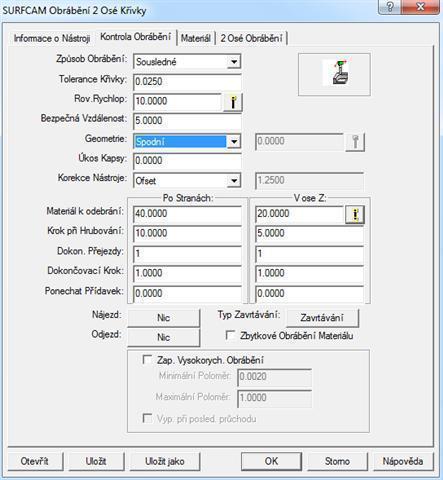Click the Uložit button

pos(96,461)
